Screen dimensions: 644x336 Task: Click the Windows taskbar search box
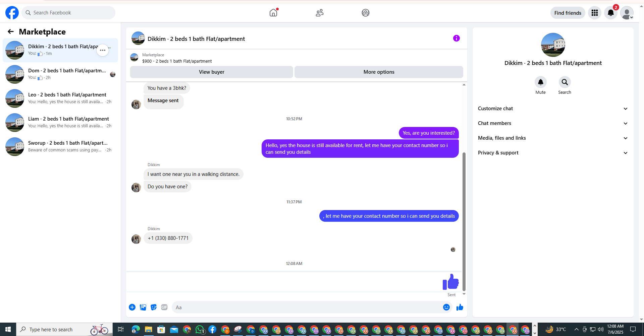64,329
